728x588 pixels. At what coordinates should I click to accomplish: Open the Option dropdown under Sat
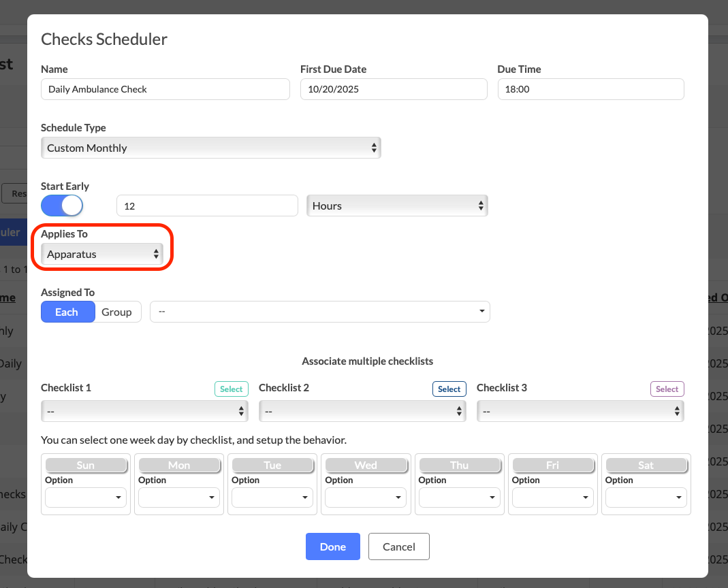click(x=646, y=497)
